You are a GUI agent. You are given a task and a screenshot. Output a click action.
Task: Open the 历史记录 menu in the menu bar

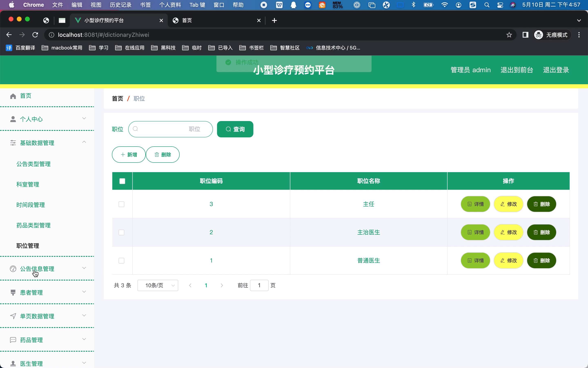click(120, 5)
